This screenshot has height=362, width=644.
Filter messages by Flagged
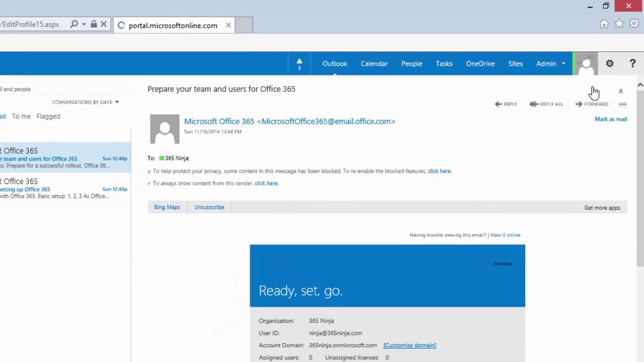point(48,116)
